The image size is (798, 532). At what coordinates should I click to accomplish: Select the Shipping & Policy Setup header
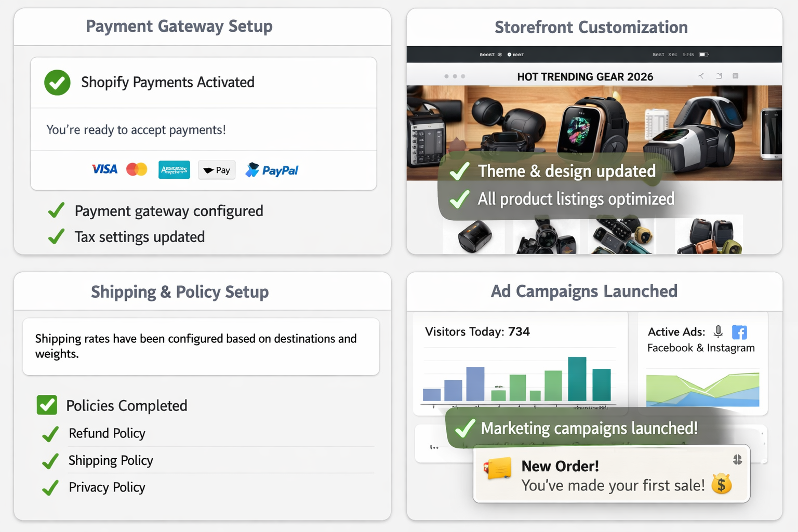[x=180, y=292]
